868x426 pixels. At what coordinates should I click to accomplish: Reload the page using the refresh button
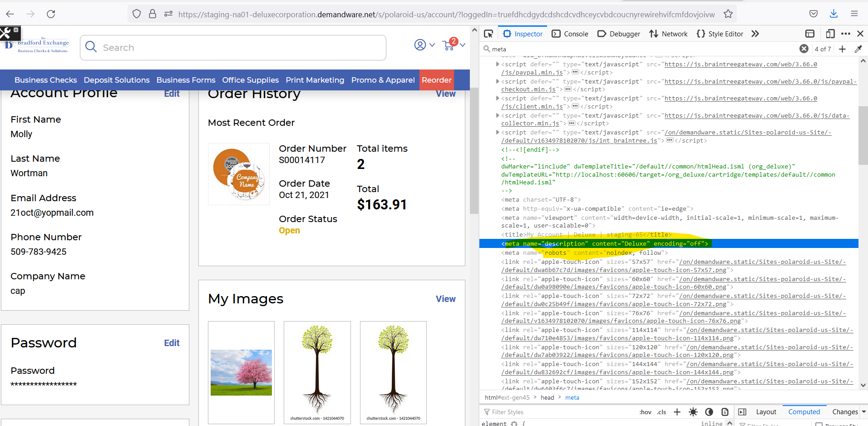[x=51, y=14]
